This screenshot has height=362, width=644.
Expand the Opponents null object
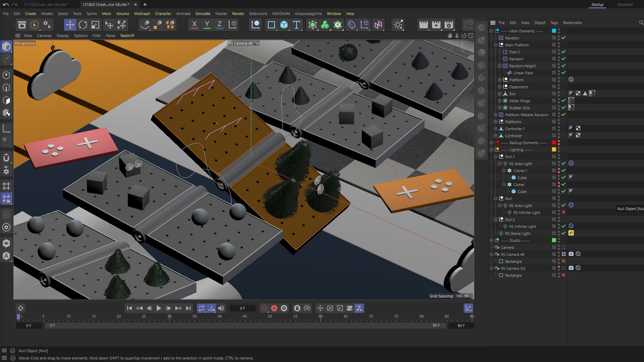pos(499,87)
